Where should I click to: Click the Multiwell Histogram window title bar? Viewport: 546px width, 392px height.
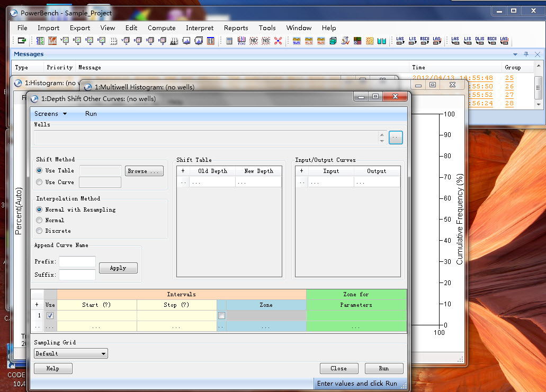tap(244, 86)
